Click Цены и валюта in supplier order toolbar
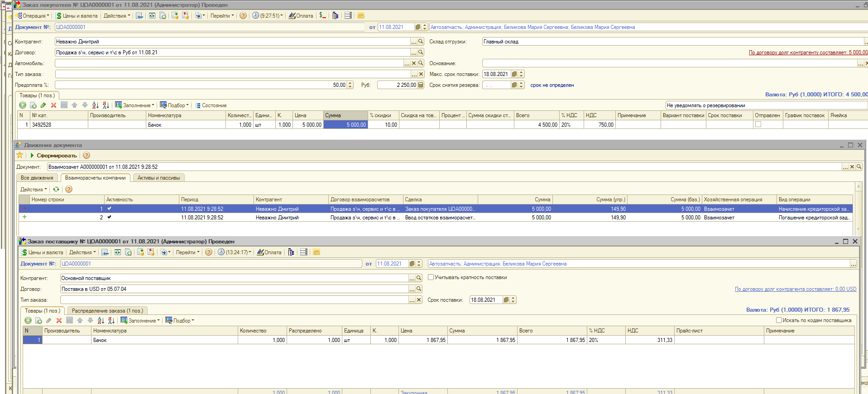The width and height of the screenshot is (868, 394). [x=42, y=252]
